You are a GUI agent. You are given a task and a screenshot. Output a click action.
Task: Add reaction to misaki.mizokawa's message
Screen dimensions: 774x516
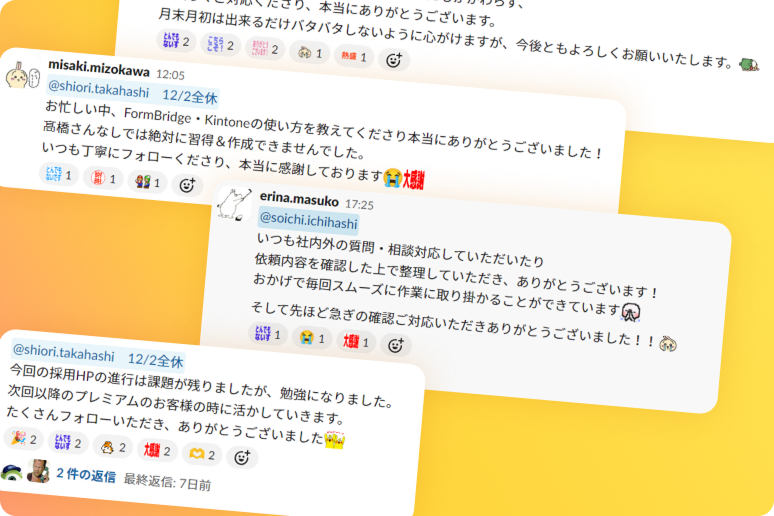click(x=187, y=185)
